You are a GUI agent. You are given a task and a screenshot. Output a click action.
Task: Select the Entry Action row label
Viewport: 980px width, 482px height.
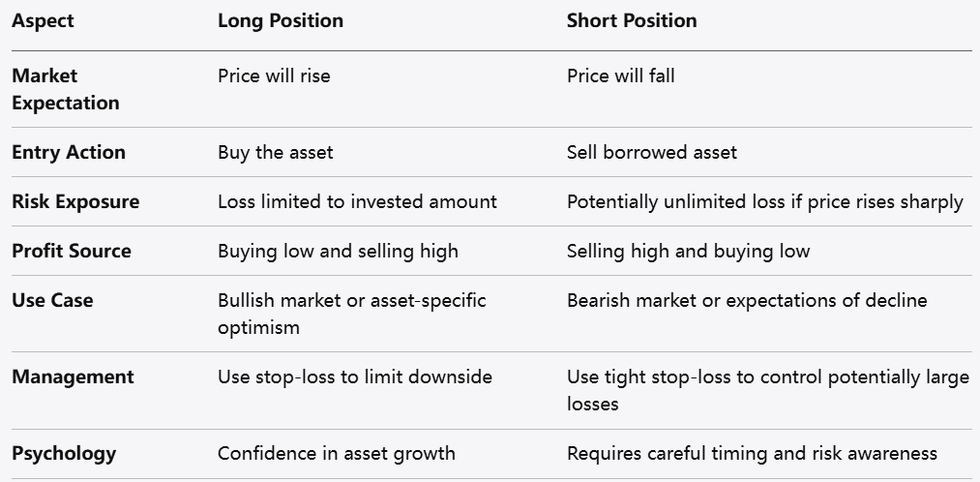coord(68,152)
